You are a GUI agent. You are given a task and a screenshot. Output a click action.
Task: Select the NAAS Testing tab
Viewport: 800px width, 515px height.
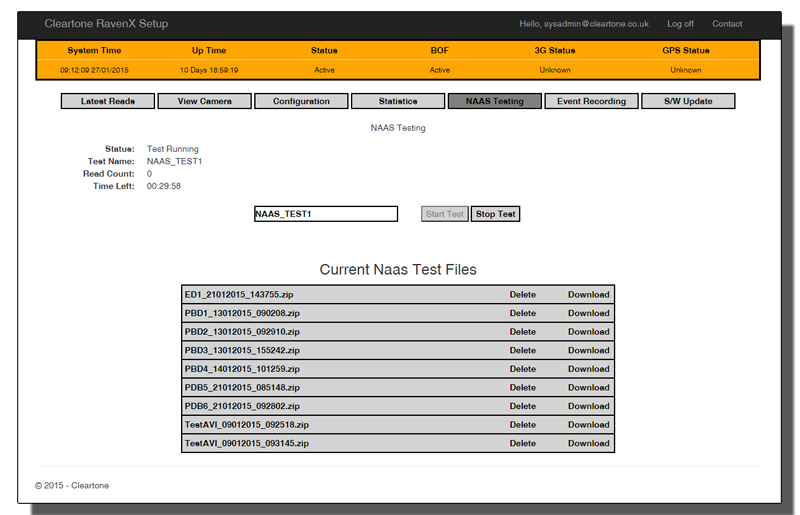(494, 101)
